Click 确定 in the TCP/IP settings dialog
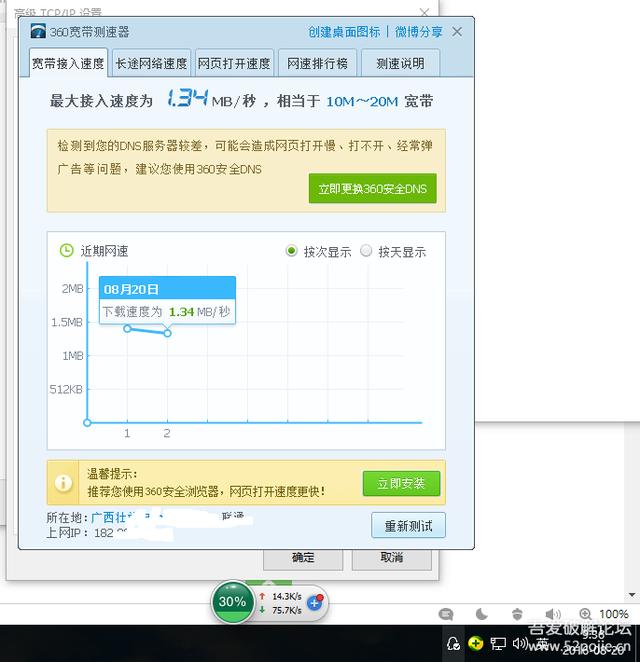Image resolution: width=640 pixels, height=662 pixels. [303, 558]
